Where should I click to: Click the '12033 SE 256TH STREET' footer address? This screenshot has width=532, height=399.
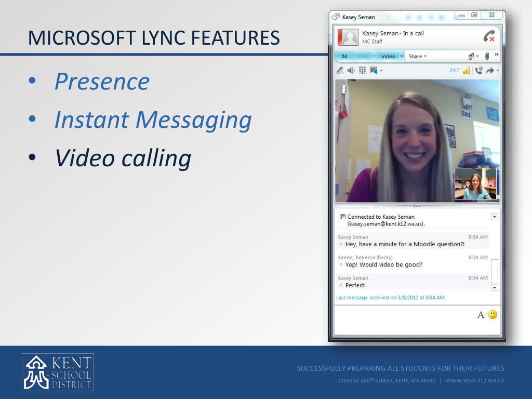click(x=386, y=381)
